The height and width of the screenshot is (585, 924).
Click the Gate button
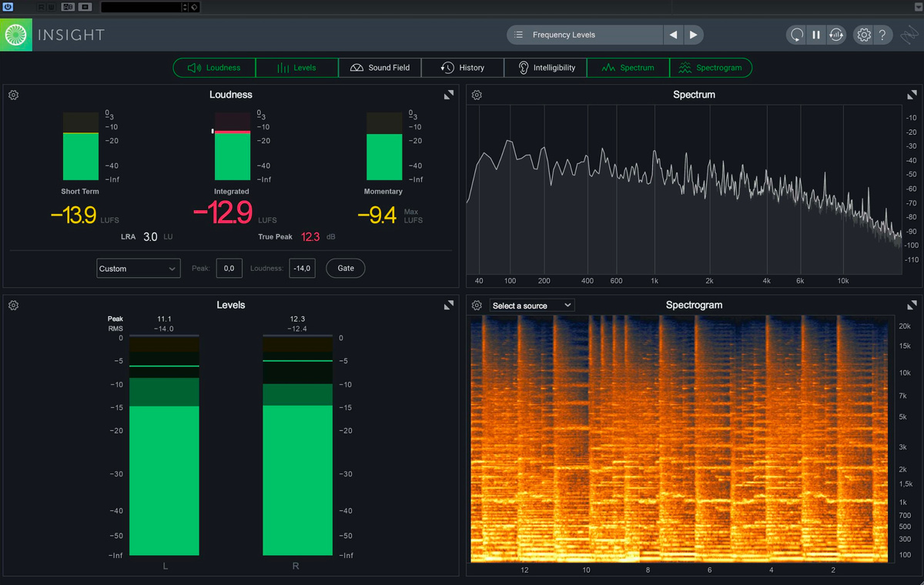pyautogui.click(x=346, y=268)
